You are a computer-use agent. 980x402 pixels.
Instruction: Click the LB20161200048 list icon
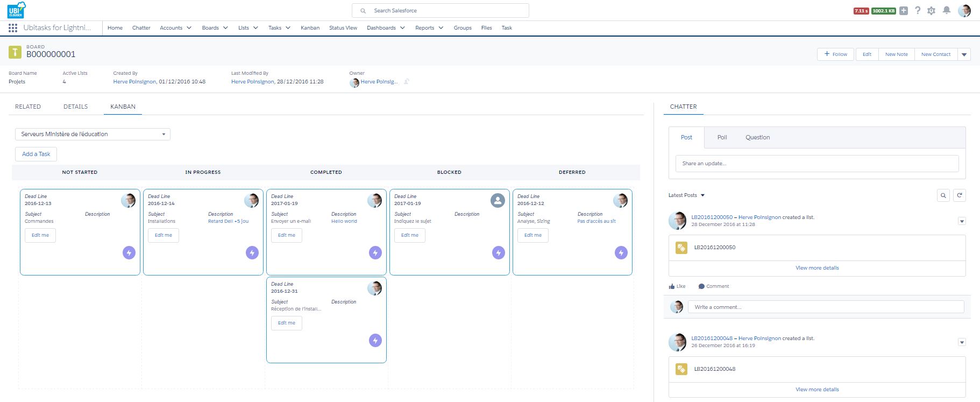681,369
